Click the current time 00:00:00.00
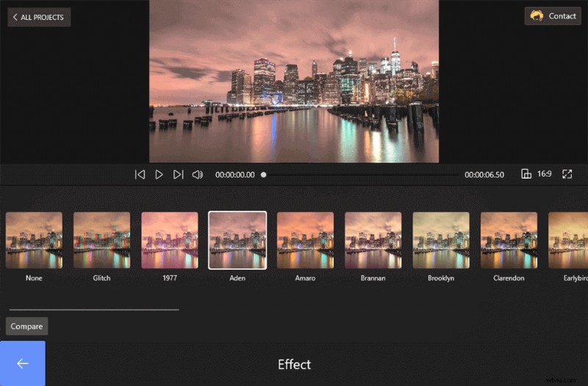Image resolution: width=588 pixels, height=386 pixels. pos(234,175)
